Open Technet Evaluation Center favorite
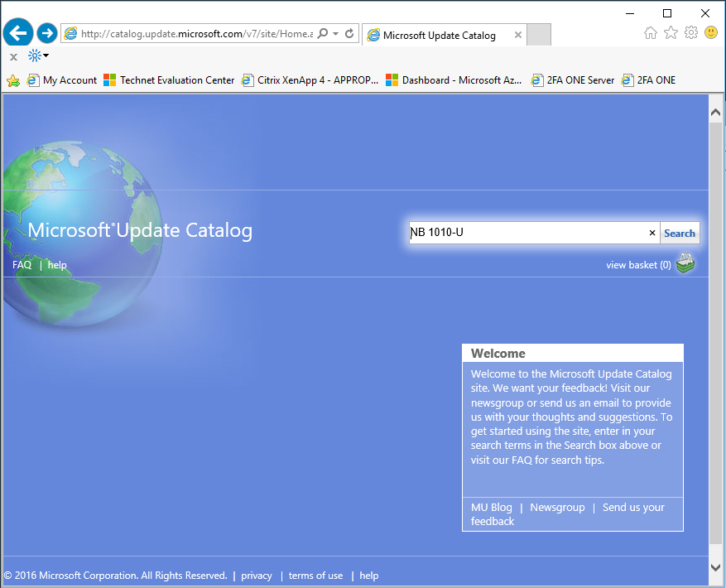The image size is (726, 588). coord(169,80)
